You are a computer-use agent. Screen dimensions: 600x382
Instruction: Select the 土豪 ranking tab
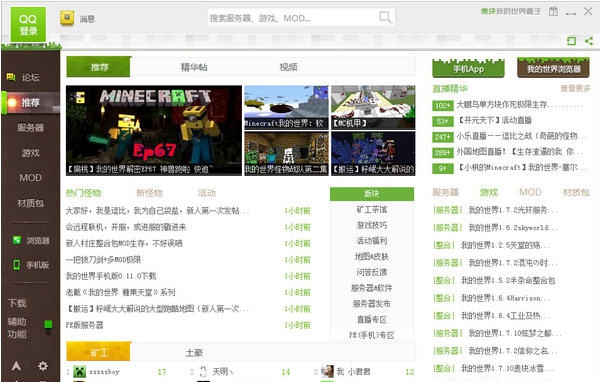[194, 353]
